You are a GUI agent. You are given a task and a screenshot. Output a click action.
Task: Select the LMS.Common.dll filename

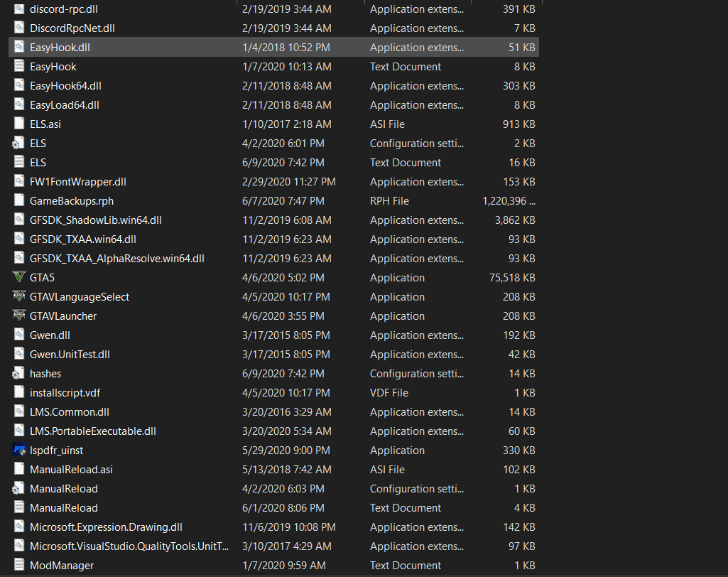point(69,412)
